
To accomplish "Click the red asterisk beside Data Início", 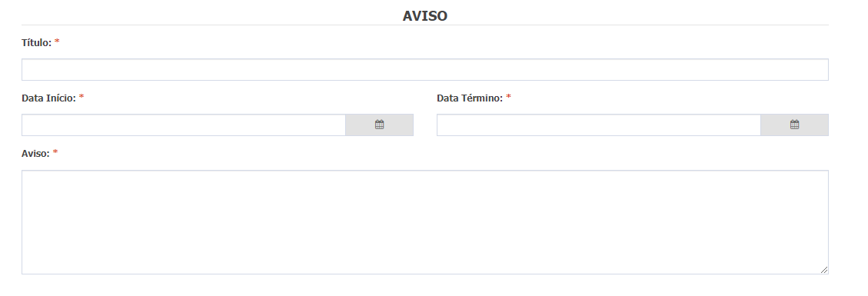I will pos(81,98).
